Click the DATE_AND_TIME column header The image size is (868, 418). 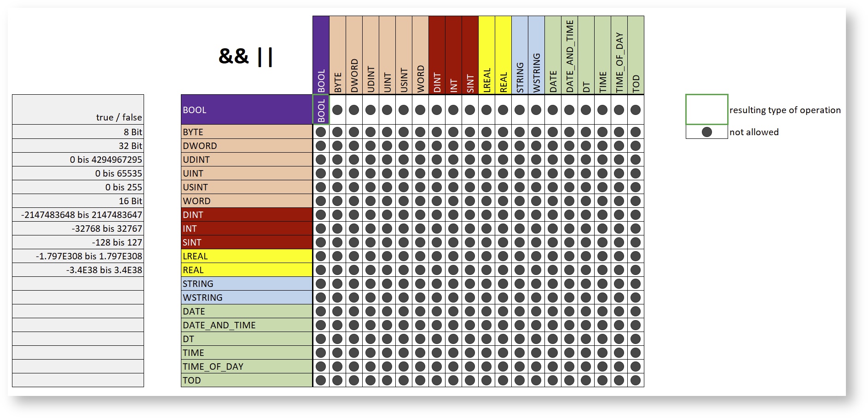(569, 55)
